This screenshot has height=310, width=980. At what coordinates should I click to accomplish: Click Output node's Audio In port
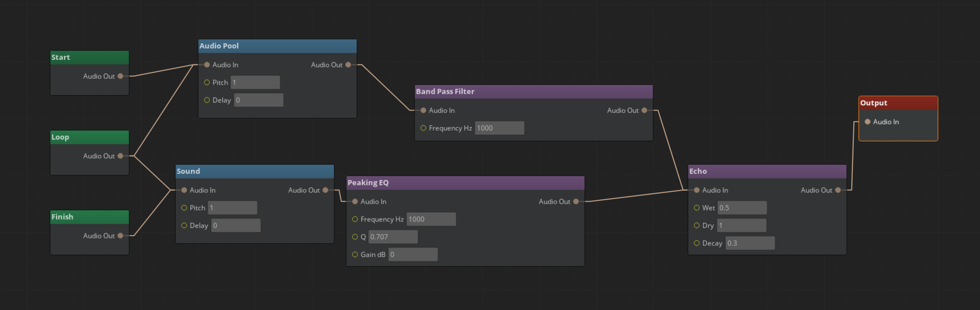[x=867, y=122]
